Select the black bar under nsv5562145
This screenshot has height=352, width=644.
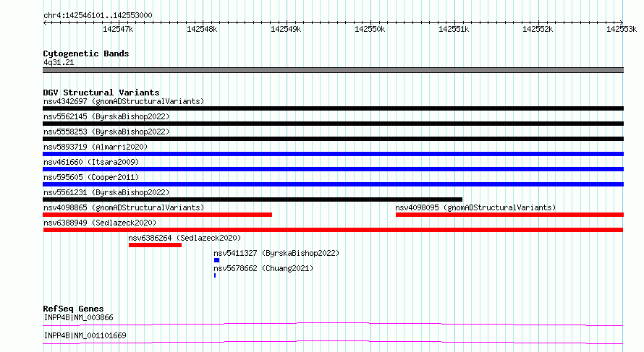[x=333, y=124]
